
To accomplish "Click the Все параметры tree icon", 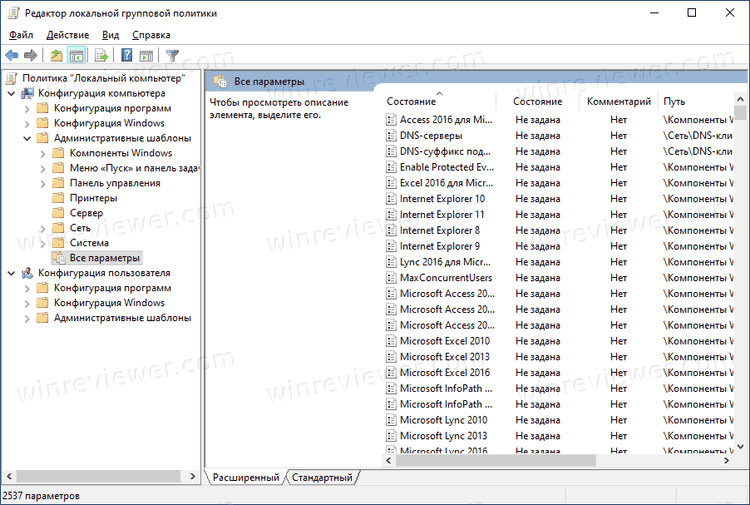I will point(59,258).
